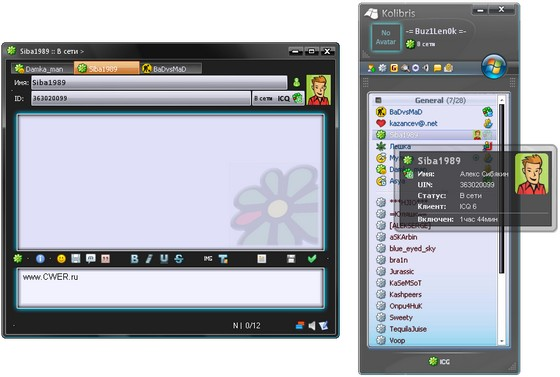The height and width of the screenshot is (377, 560).
Task: Toggle sound speaker icon in Kolibris toolbar
Action: (x=426, y=68)
